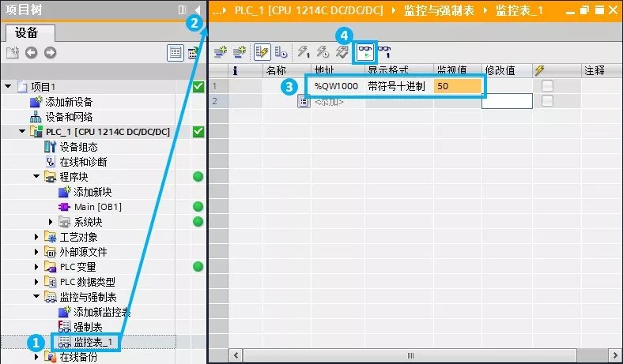Click the Monitor Once glasses icon
The image size is (623, 364).
385,52
